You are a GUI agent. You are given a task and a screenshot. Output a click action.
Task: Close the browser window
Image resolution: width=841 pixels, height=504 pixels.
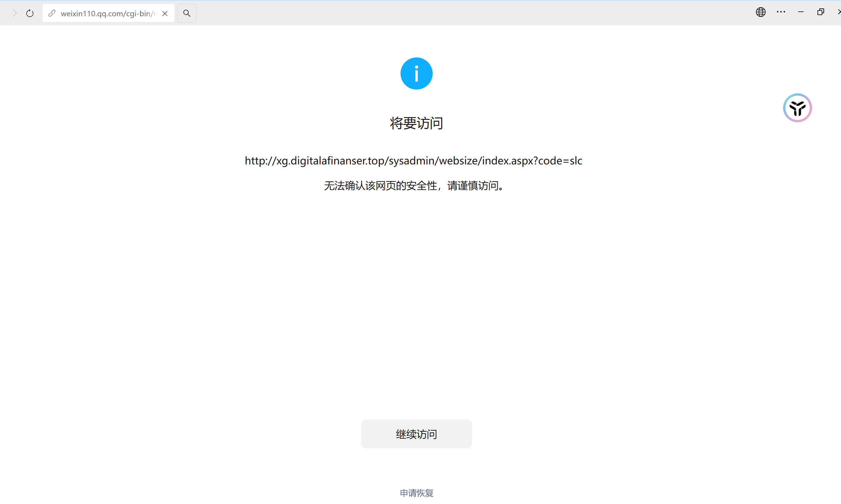click(839, 12)
